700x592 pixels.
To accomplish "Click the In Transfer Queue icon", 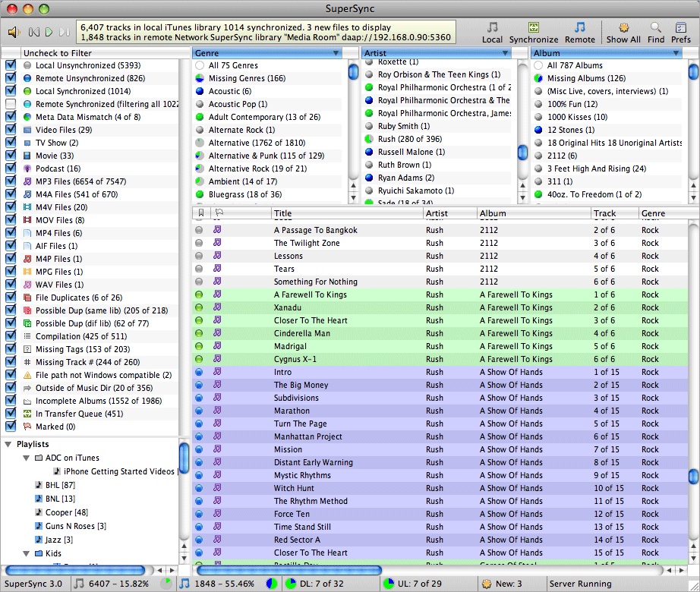I will (x=27, y=414).
